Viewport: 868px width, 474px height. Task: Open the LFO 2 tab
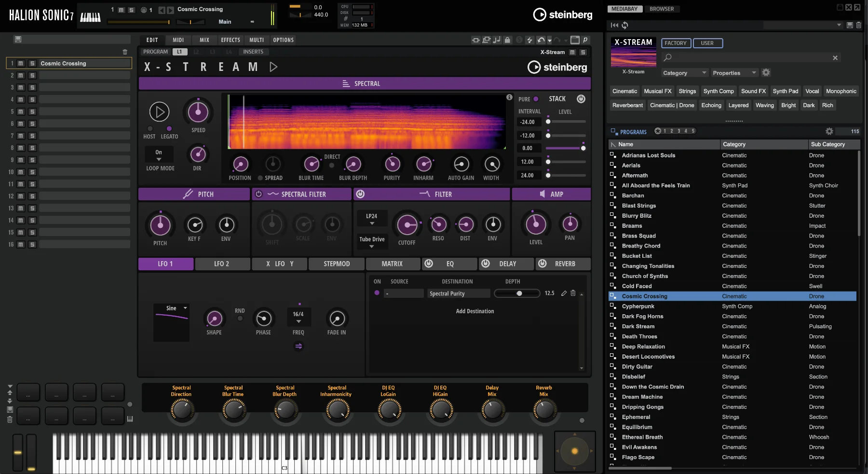pyautogui.click(x=222, y=264)
